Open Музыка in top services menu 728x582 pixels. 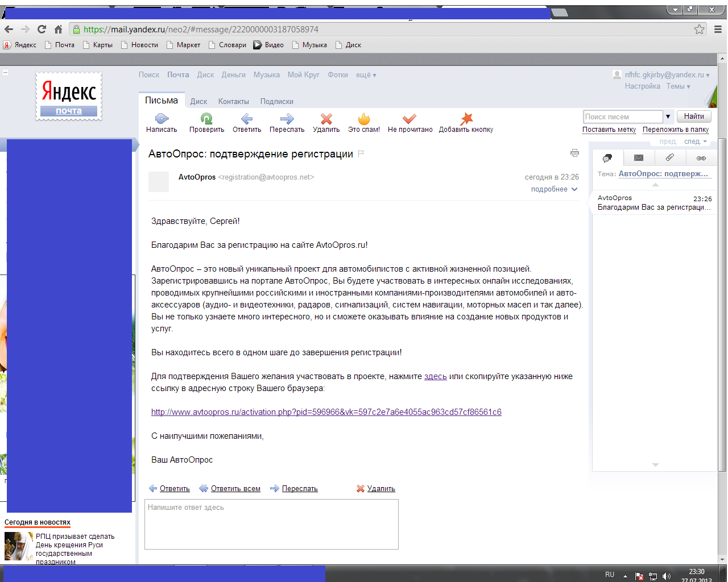[x=267, y=75]
